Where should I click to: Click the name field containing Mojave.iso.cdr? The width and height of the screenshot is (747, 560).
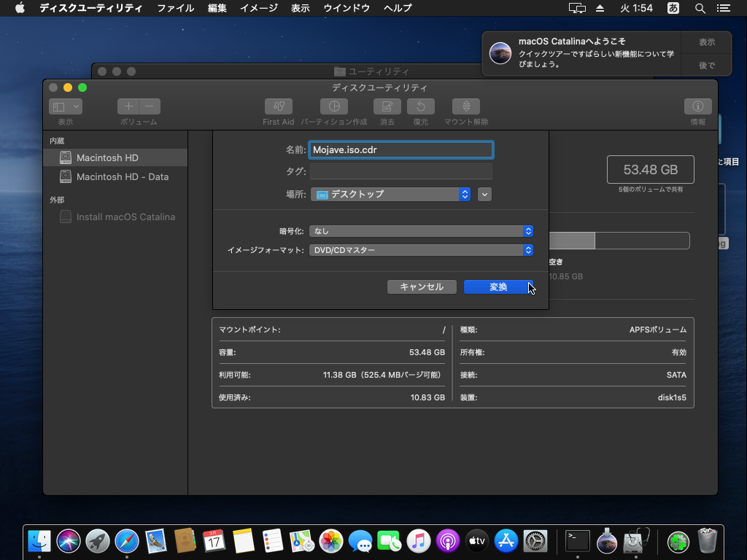(401, 150)
